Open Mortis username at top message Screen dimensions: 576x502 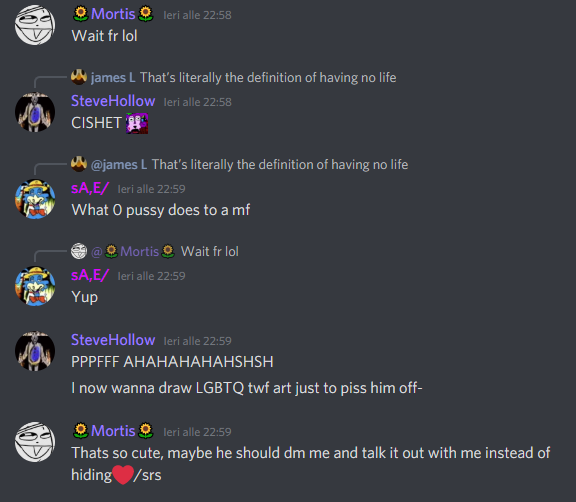click(x=113, y=14)
